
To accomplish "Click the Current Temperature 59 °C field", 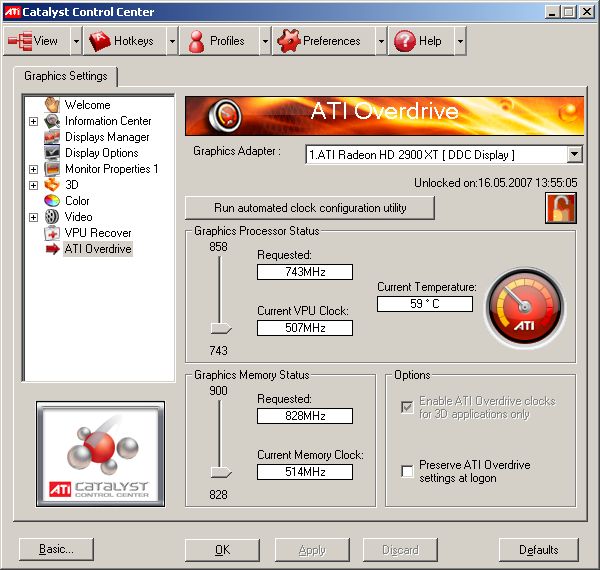I will [425, 304].
